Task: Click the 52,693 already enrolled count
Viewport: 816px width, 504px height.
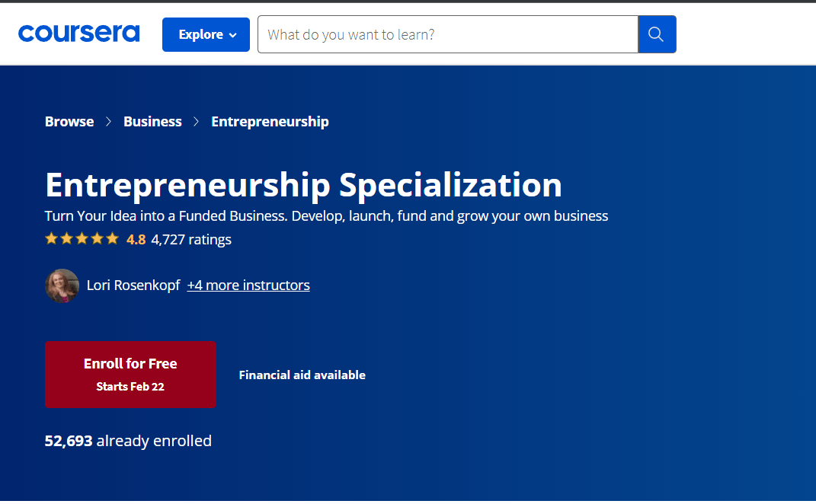Action: [x=128, y=440]
